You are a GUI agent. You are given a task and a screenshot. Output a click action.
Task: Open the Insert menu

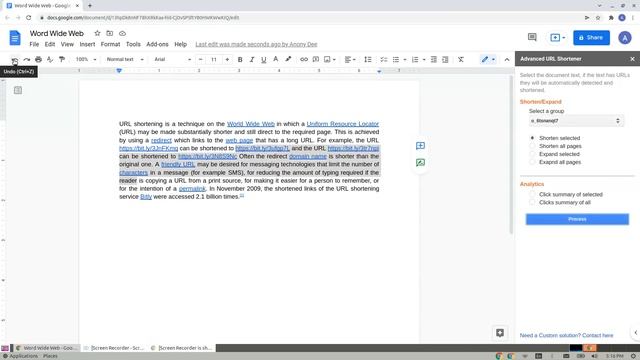87,44
